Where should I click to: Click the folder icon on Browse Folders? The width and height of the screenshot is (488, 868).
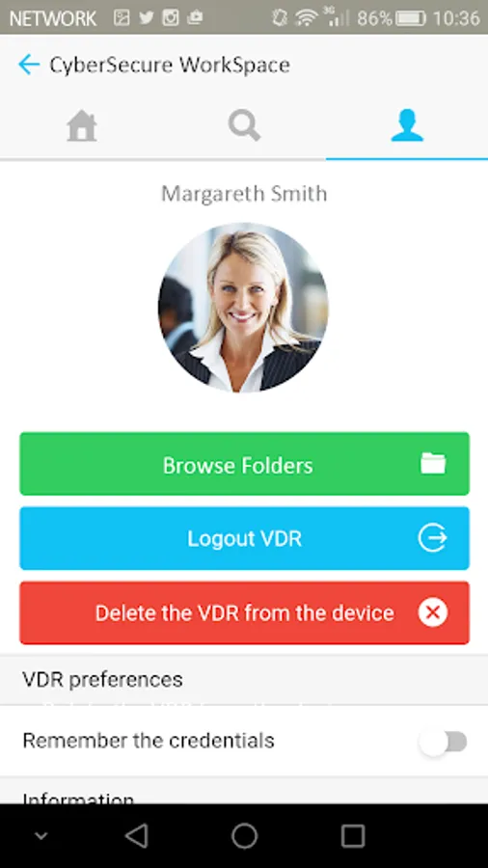click(433, 463)
